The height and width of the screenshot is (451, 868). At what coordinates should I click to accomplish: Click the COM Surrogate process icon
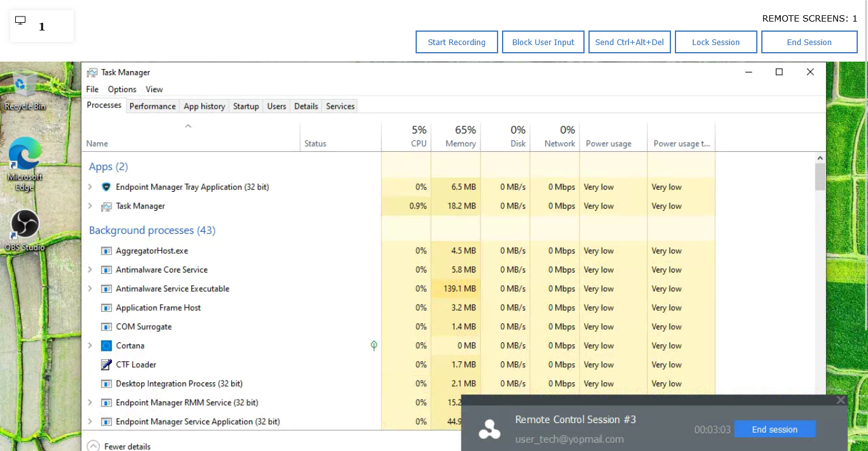[106, 327]
